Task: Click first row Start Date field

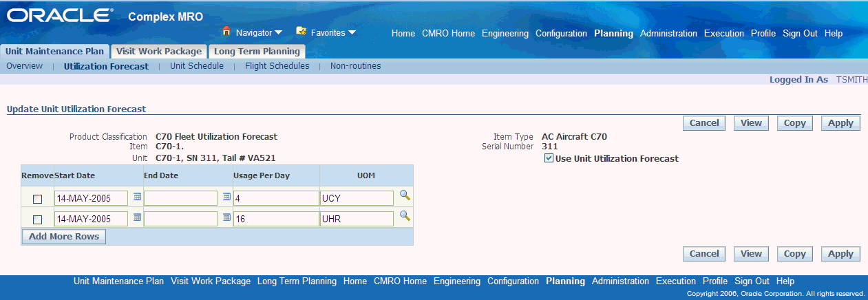Action: pyautogui.click(x=92, y=198)
